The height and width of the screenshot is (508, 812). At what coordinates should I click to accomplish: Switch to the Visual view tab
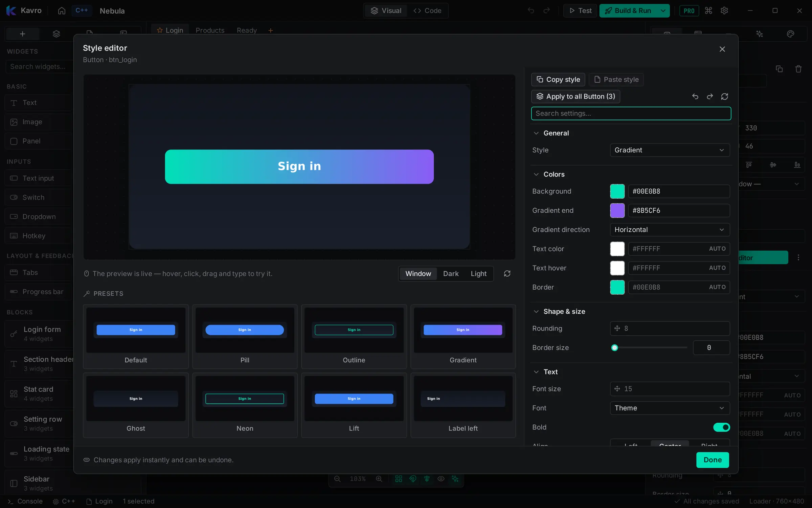tap(386, 11)
